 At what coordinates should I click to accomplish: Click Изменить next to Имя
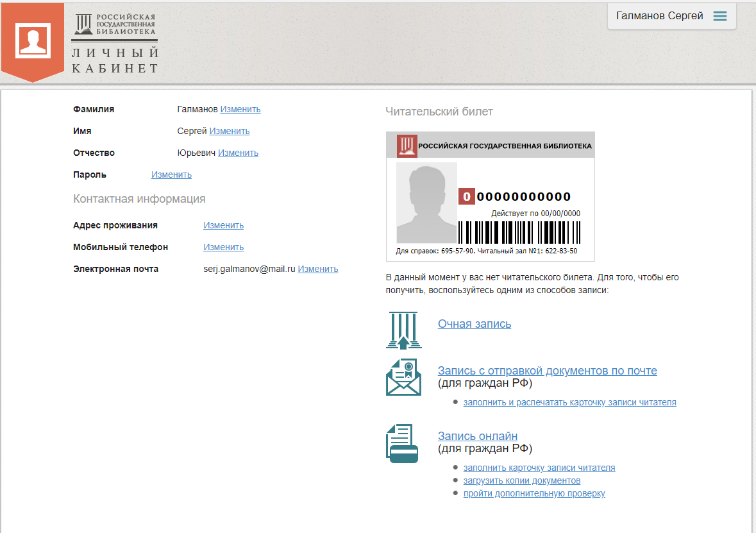(x=230, y=131)
